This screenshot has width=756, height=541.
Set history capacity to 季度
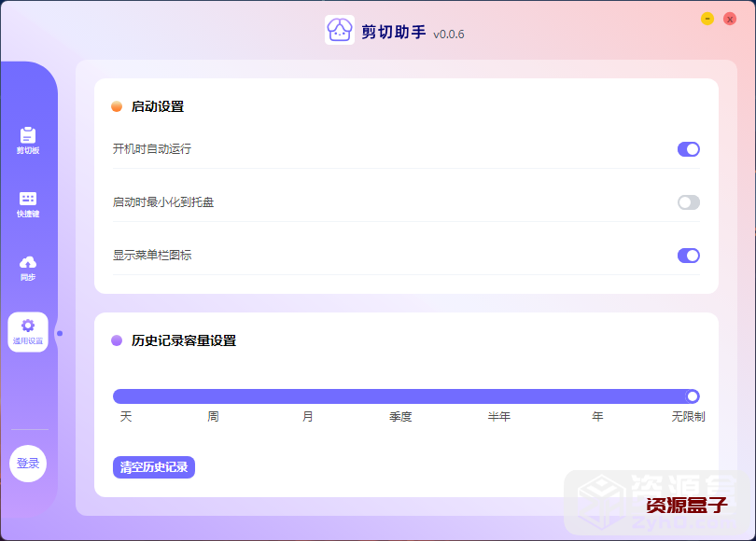400,416
